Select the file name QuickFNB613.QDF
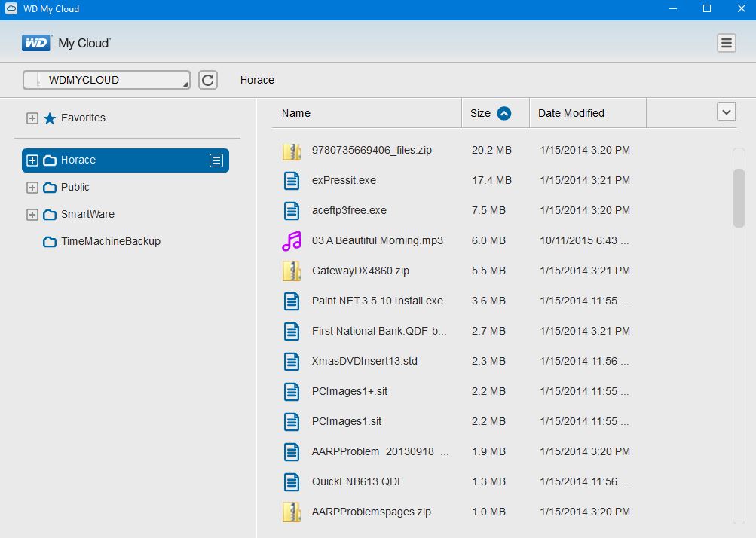The height and width of the screenshot is (538, 756). [x=358, y=481]
